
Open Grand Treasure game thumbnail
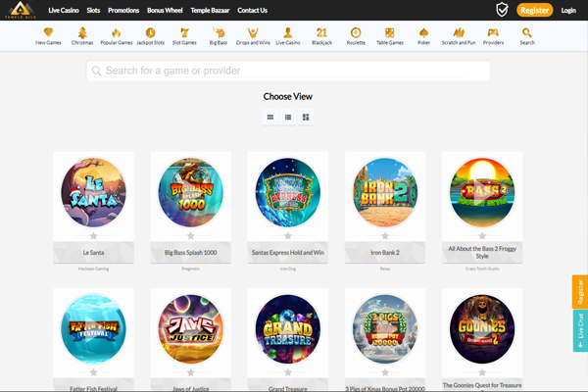pyautogui.click(x=287, y=329)
